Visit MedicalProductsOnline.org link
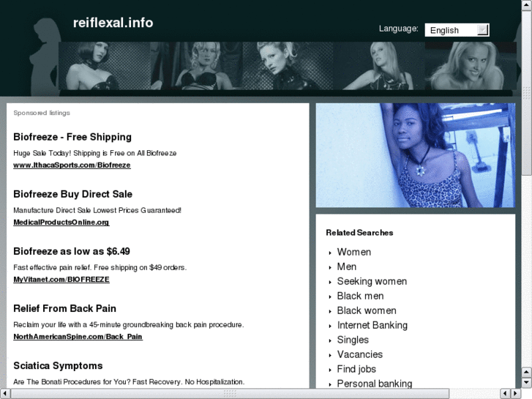Screen dimensions: 532x399 coord(61,222)
